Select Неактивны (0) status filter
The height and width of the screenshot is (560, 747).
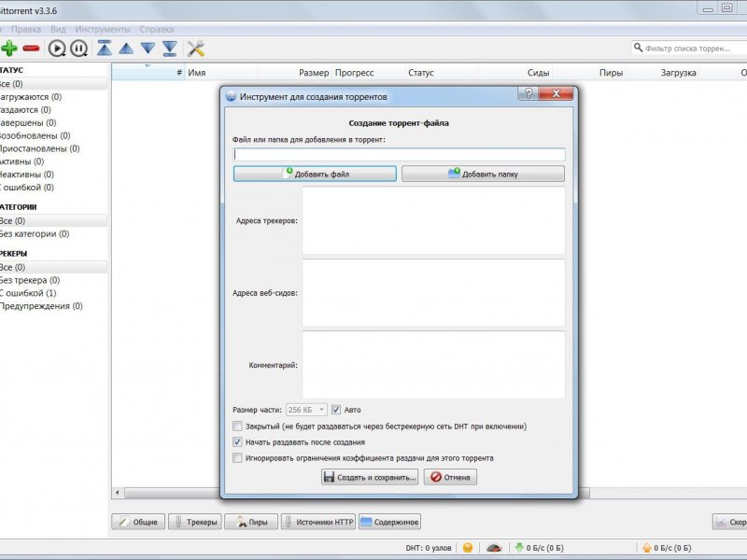(27, 174)
